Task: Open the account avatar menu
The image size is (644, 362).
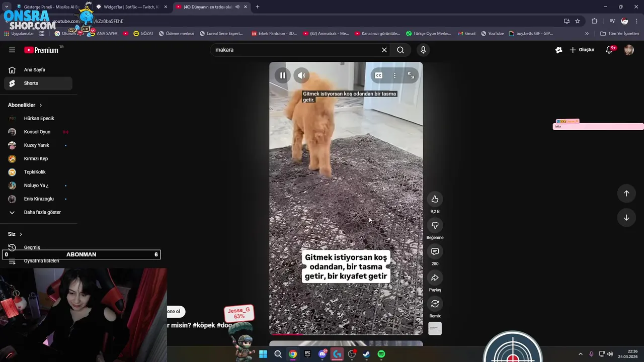Action: coord(629,50)
